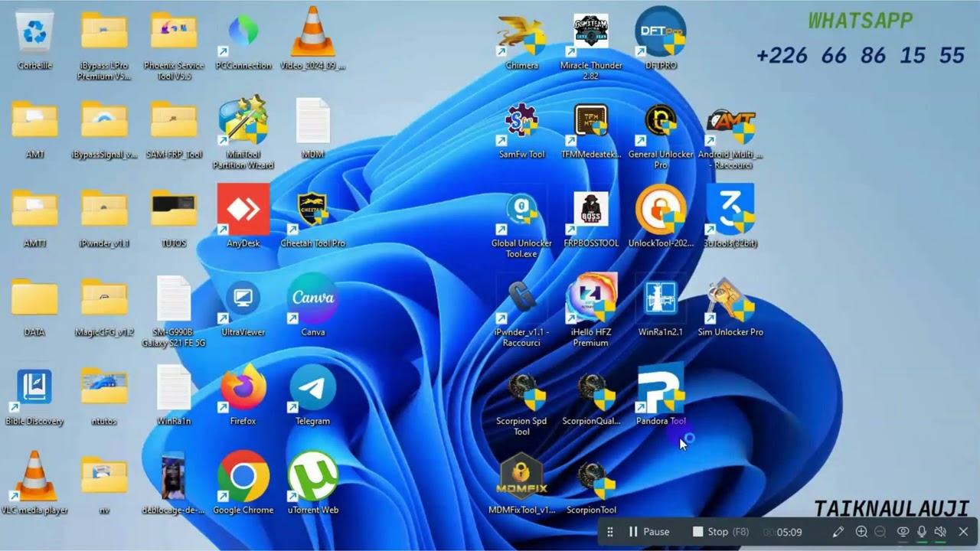This screenshot has width=980, height=551.
Task: Open the Video_2024_09 VLC file
Action: [312, 33]
